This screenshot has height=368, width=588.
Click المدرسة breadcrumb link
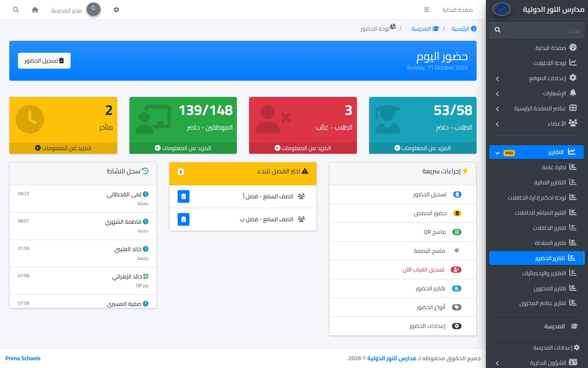425,29
